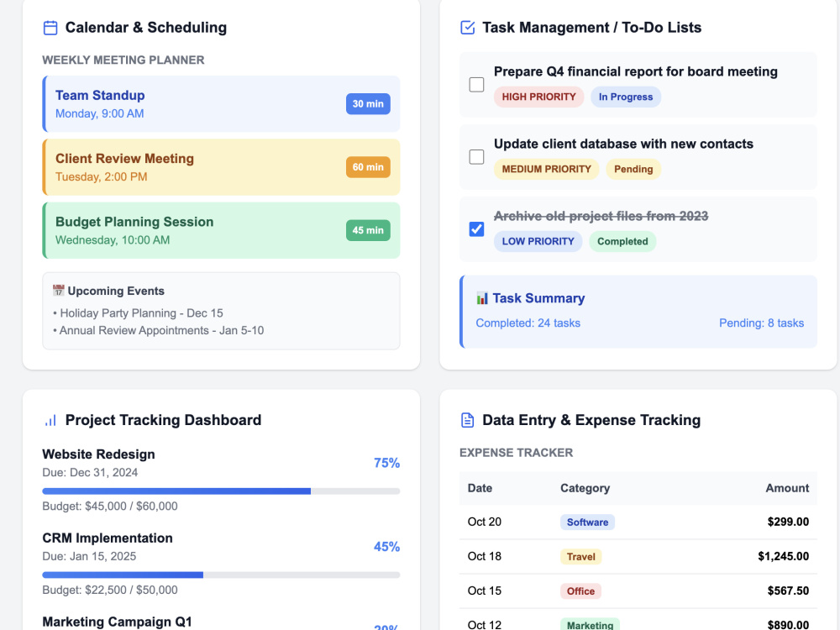Click the Pending status tag

(x=633, y=170)
